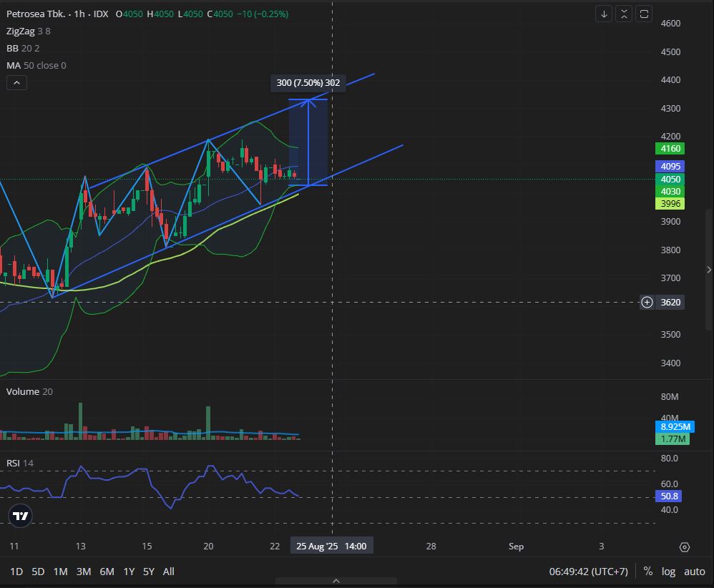The image size is (714, 588).
Task: Select the 5Y time range
Action: click(148, 572)
